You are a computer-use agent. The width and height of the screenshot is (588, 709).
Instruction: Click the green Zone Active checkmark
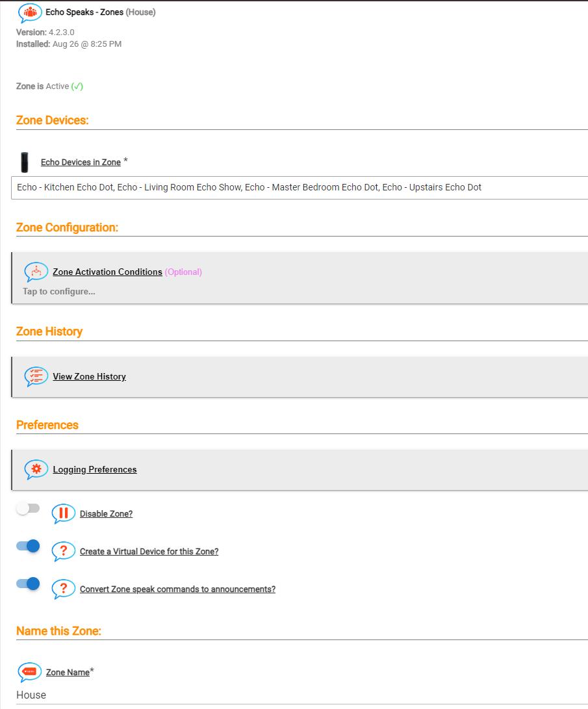coord(77,86)
